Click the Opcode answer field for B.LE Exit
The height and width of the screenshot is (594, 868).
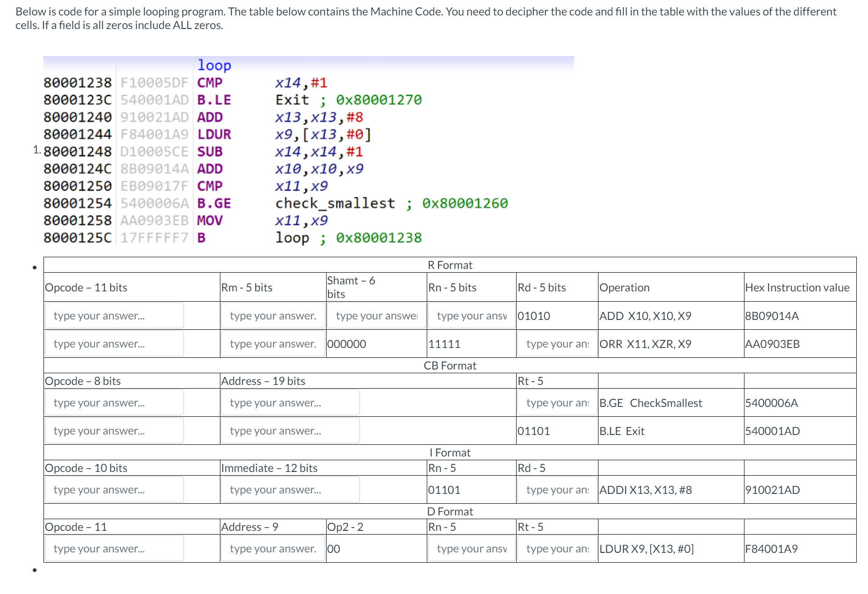(x=113, y=430)
